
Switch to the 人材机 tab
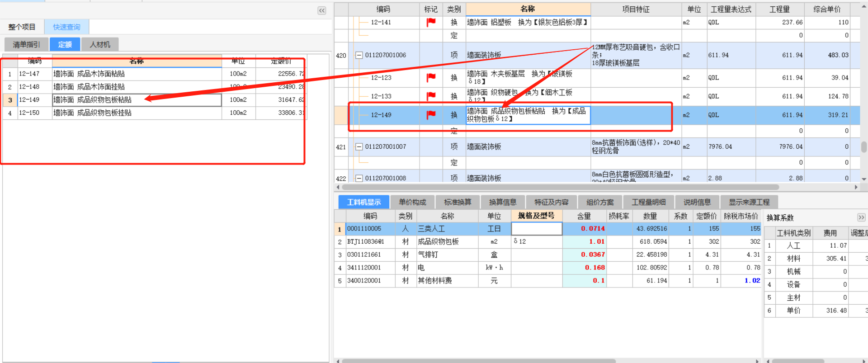click(x=100, y=44)
